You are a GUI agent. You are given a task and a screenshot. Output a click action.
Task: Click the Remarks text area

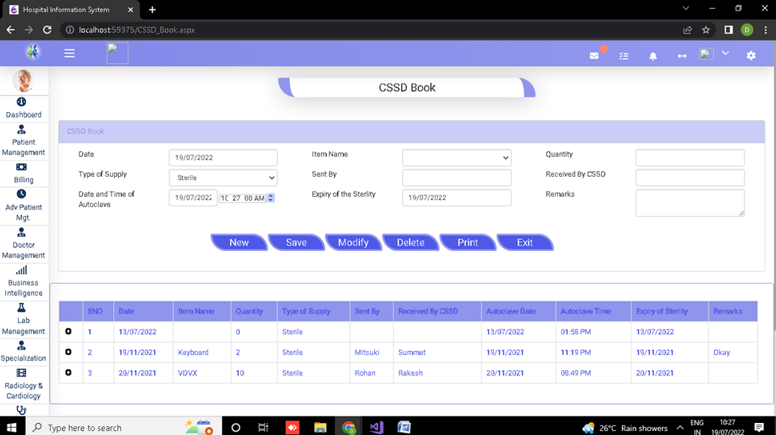pyautogui.click(x=690, y=203)
